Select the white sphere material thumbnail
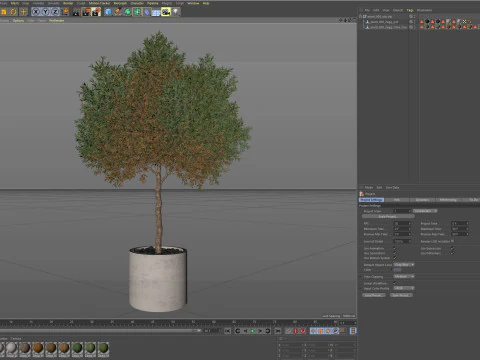The height and width of the screenshot is (360, 480). [x=12, y=349]
